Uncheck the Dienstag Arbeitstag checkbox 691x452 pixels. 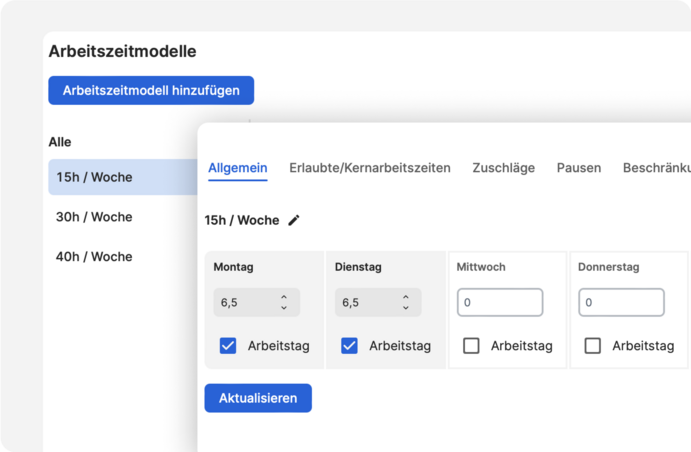click(x=349, y=346)
